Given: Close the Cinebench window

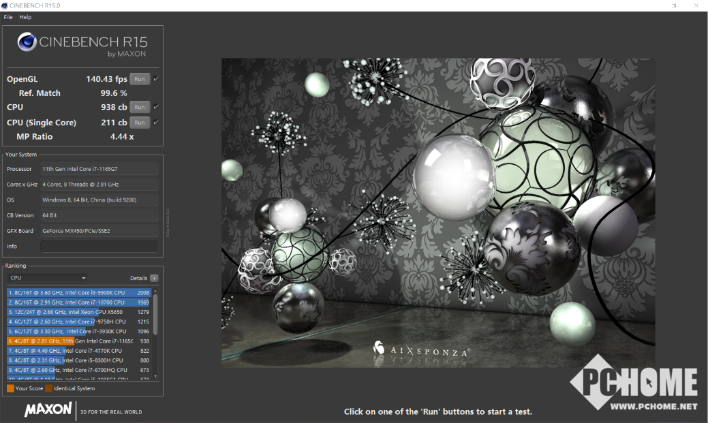Looking at the screenshot, I should click(x=696, y=5).
